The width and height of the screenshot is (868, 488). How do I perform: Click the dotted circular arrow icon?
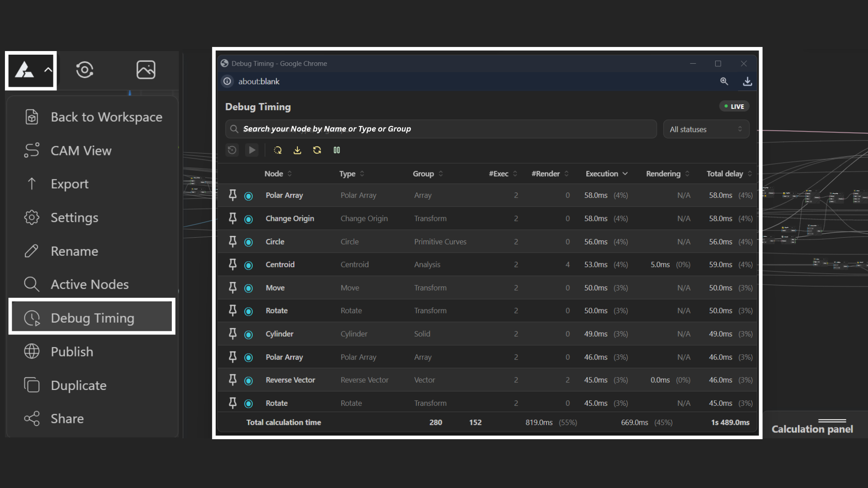click(278, 150)
